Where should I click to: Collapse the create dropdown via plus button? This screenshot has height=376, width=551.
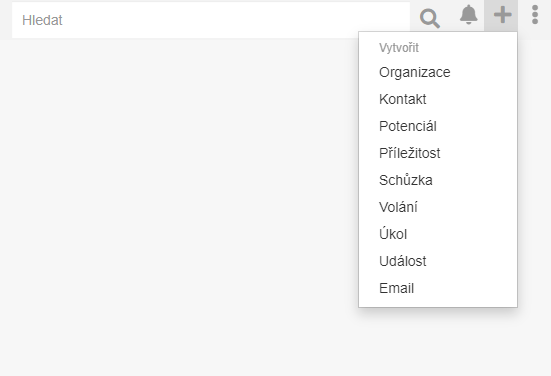(x=503, y=15)
